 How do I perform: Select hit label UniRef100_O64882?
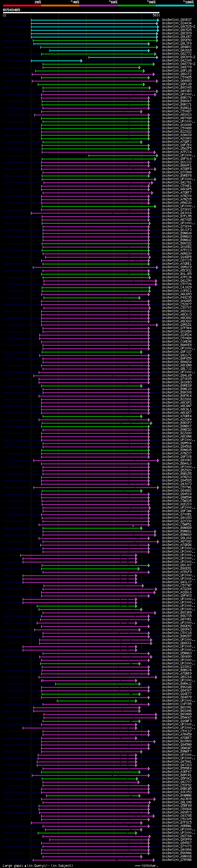177,491
